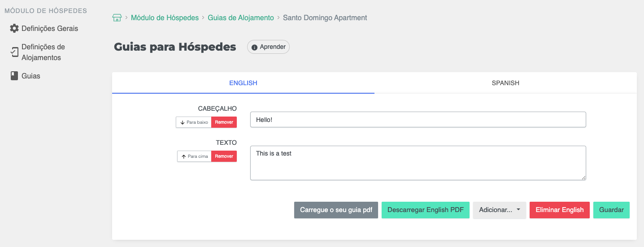
Task: Save the guide with Guardar
Action: tap(611, 210)
